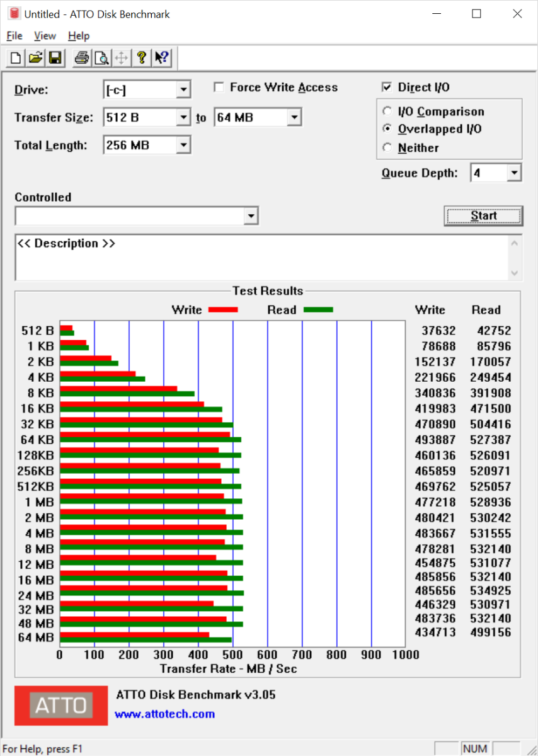Visit the www.attotech.com link

(164, 714)
